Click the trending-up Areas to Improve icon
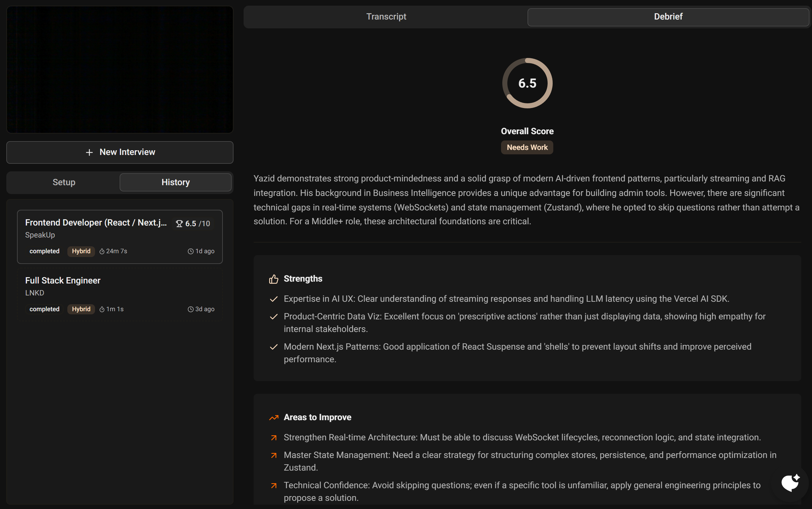The width and height of the screenshot is (812, 509). coord(273,417)
